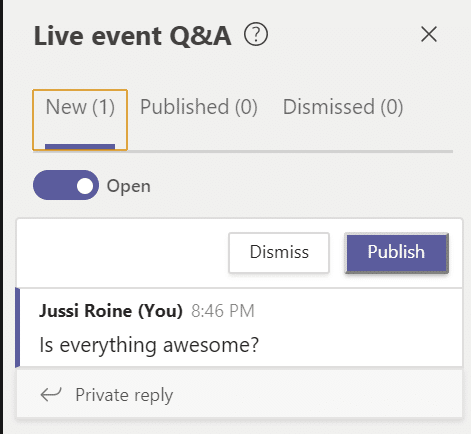Show the Dismissed (0) tab
The height and width of the screenshot is (434, 471).
(343, 107)
